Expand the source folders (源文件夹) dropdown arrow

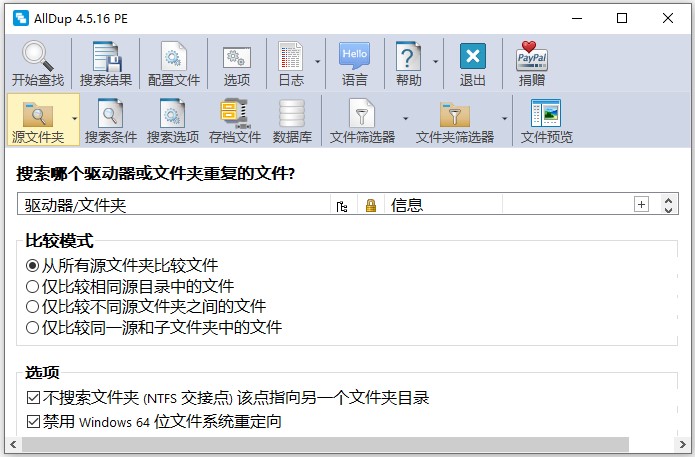(74, 118)
